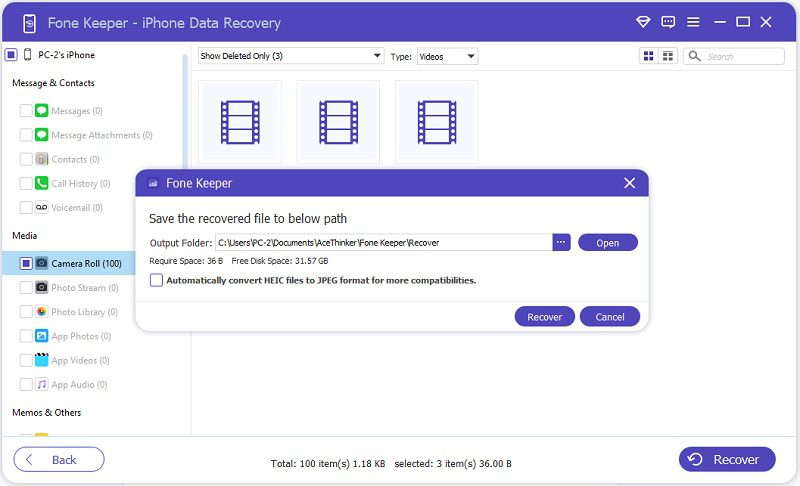Image resolution: width=800 pixels, height=486 pixels.
Task: Select Photo Library in the sidebar
Action: [78, 312]
